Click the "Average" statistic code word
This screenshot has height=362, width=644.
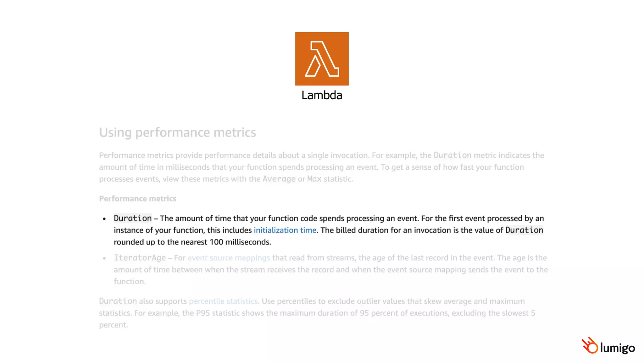pos(279,179)
